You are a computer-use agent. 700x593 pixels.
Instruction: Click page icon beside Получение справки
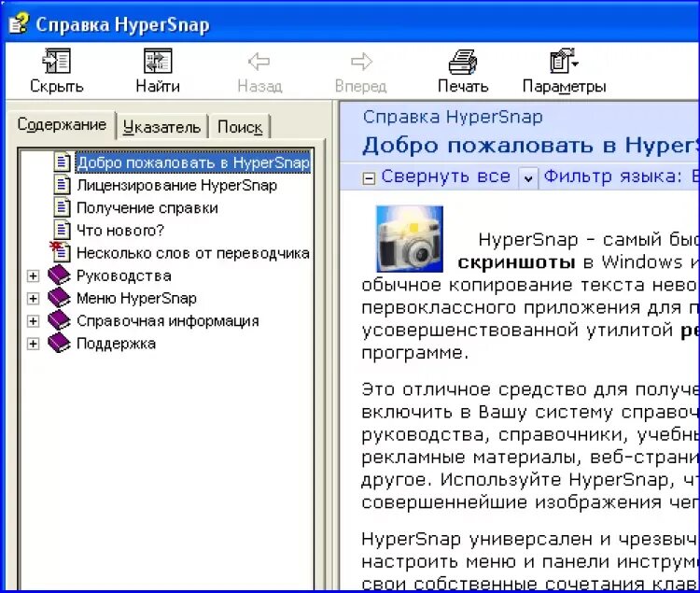(62, 207)
